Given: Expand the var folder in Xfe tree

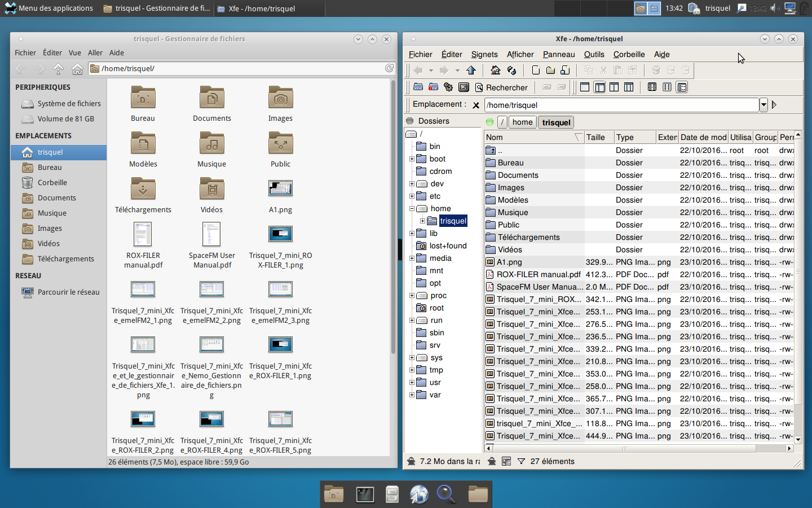Looking at the screenshot, I should point(412,395).
